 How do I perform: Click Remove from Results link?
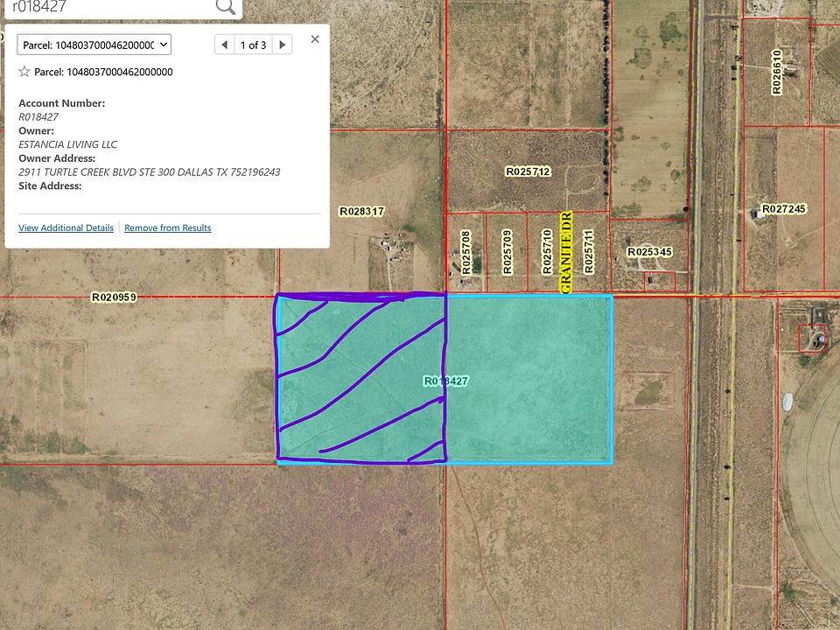pyautogui.click(x=167, y=227)
